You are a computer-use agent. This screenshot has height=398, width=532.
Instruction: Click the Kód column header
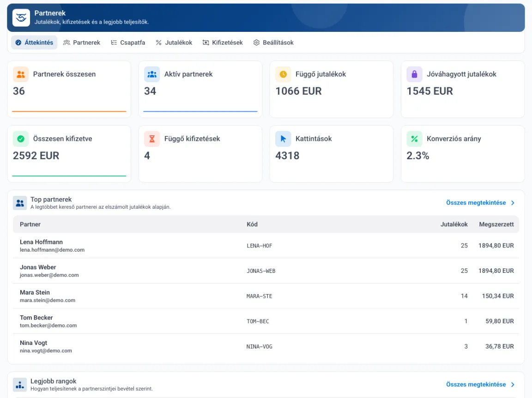pos(252,224)
